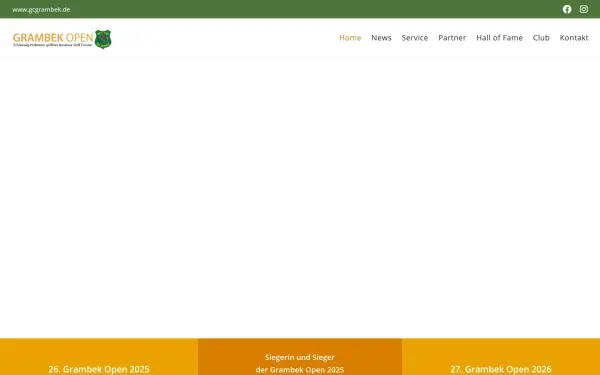Select the 27. Grambek Open 2026 tile
This screenshot has width=600, height=375.
501,357
